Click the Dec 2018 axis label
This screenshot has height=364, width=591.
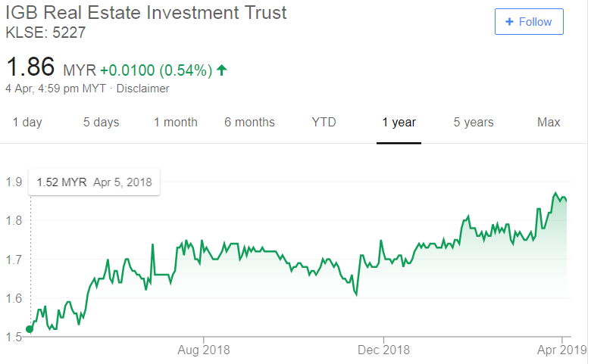coord(383,350)
